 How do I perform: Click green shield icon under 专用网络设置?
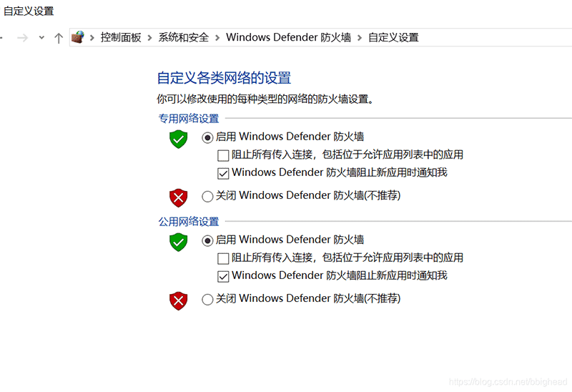pyautogui.click(x=178, y=139)
